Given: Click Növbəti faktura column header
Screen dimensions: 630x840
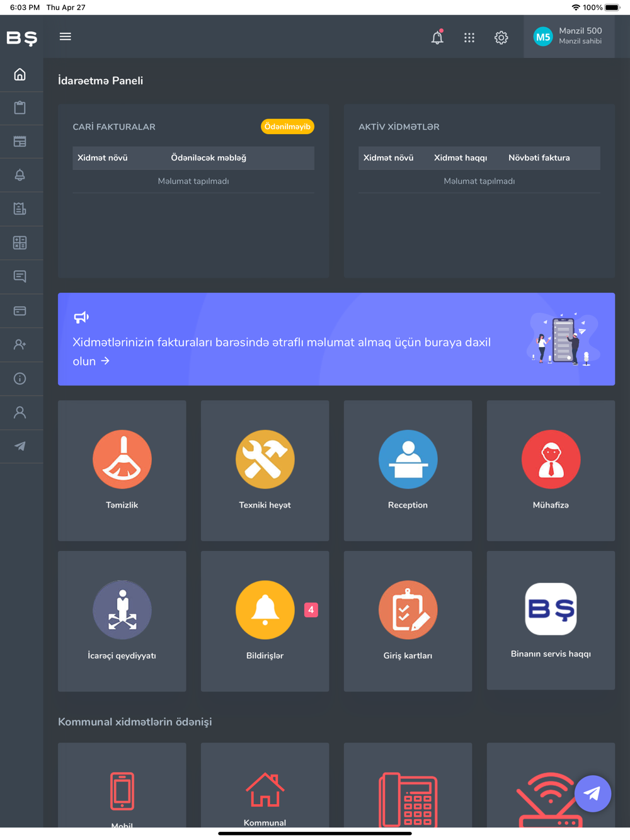Looking at the screenshot, I should pos(539,158).
